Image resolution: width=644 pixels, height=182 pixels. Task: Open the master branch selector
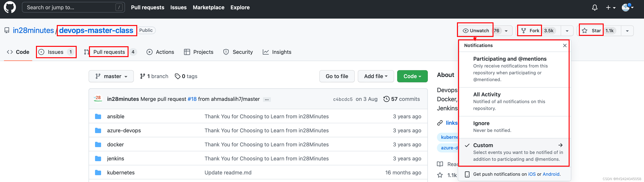point(111,76)
